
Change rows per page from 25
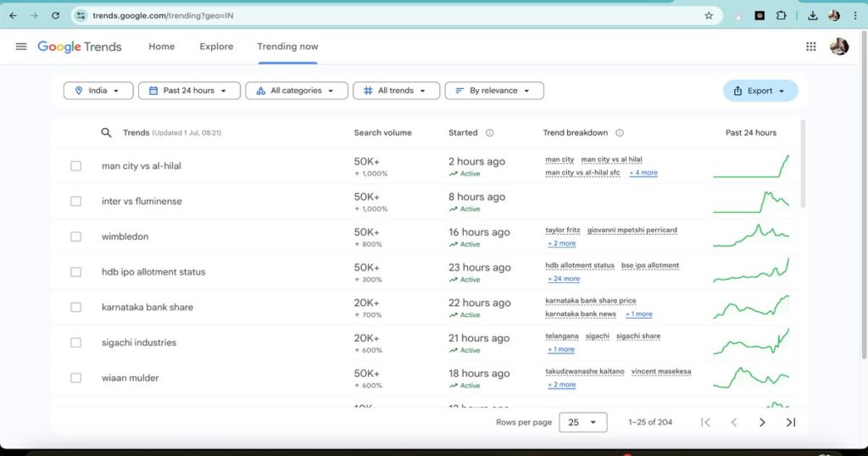click(x=583, y=422)
